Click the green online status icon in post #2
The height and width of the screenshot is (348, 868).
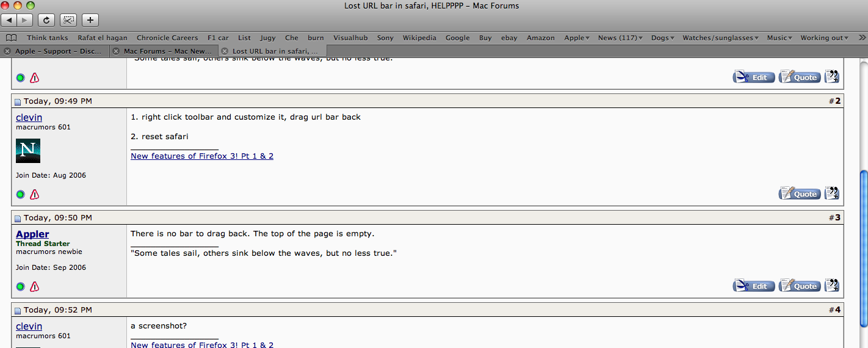[x=20, y=194]
